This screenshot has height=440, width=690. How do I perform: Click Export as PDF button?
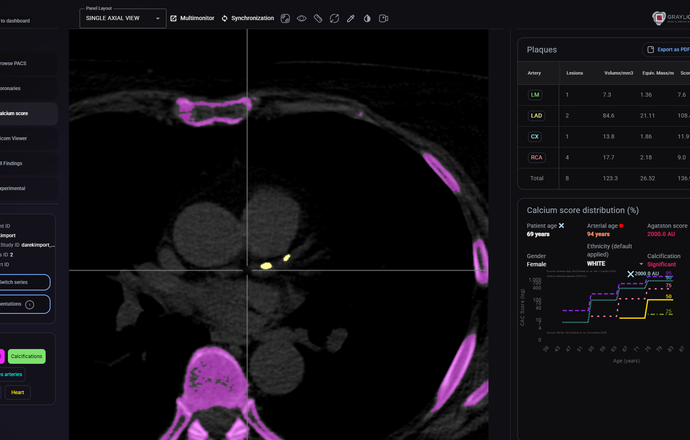666,50
